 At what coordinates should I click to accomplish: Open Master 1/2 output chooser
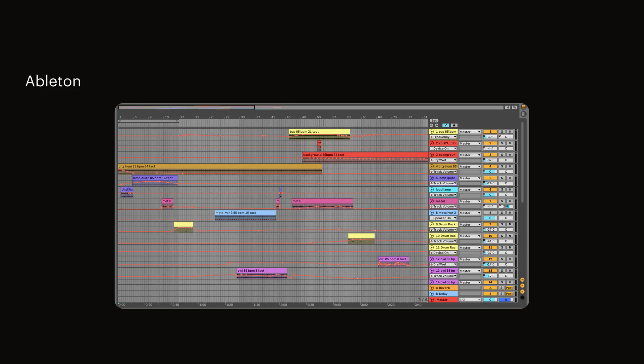point(470,300)
